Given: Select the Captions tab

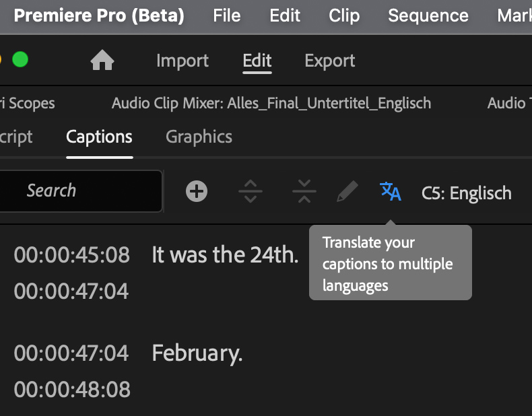Looking at the screenshot, I should point(100,137).
